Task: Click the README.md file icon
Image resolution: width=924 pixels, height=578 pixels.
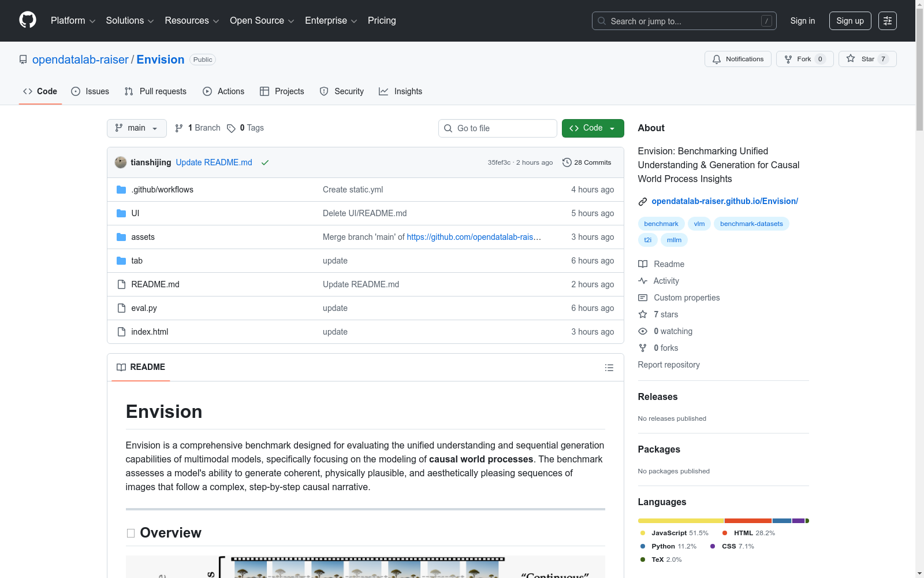Action: coord(121,284)
